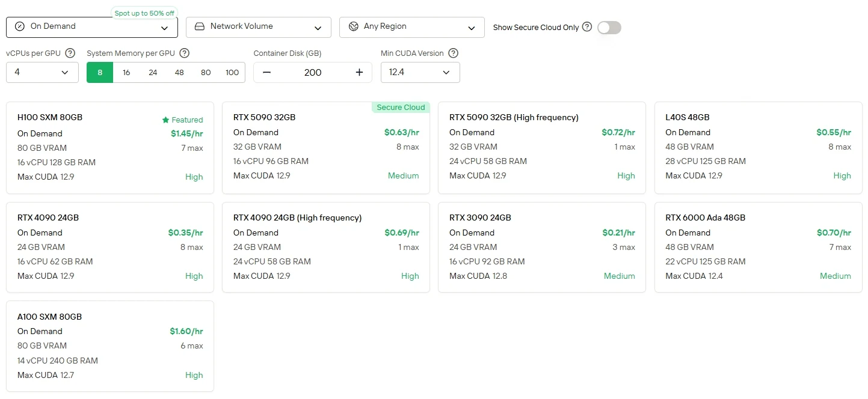Image resolution: width=868 pixels, height=399 pixels.
Task: Click '28 vCPU 125 GB RAM' on L40S card
Action: click(706, 161)
